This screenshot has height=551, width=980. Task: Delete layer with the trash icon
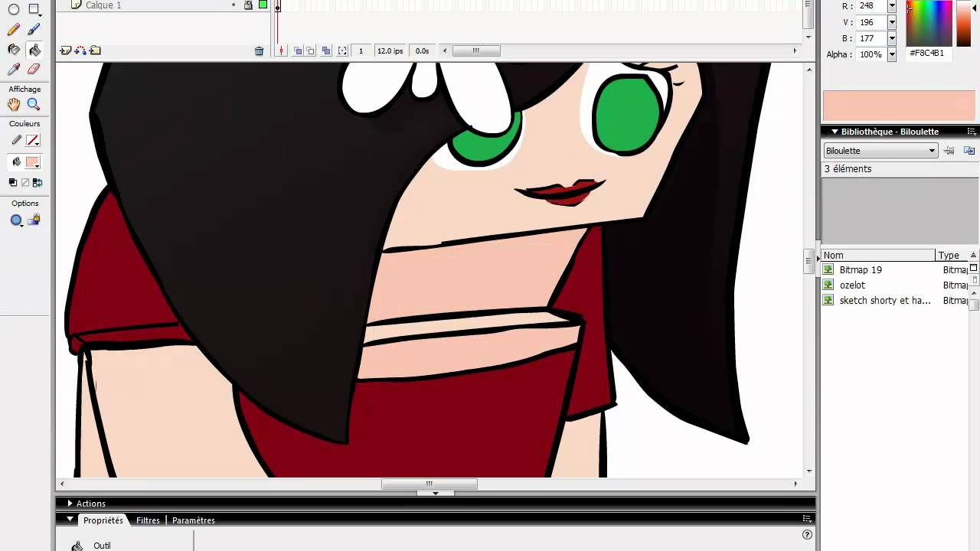click(259, 51)
